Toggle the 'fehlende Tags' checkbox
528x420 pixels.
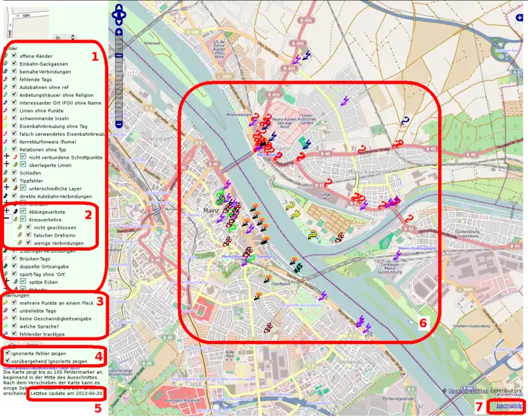click(x=14, y=78)
